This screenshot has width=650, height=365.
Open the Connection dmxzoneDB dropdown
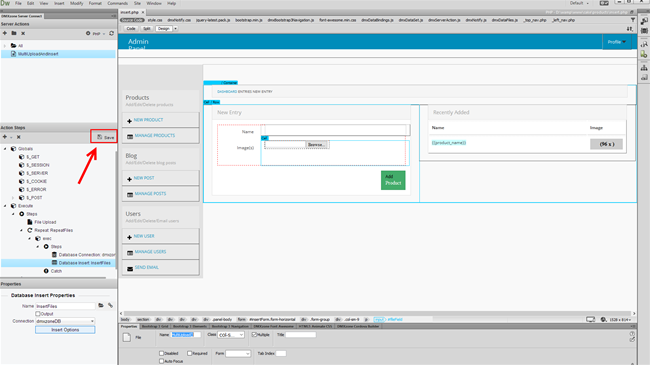tap(65, 321)
